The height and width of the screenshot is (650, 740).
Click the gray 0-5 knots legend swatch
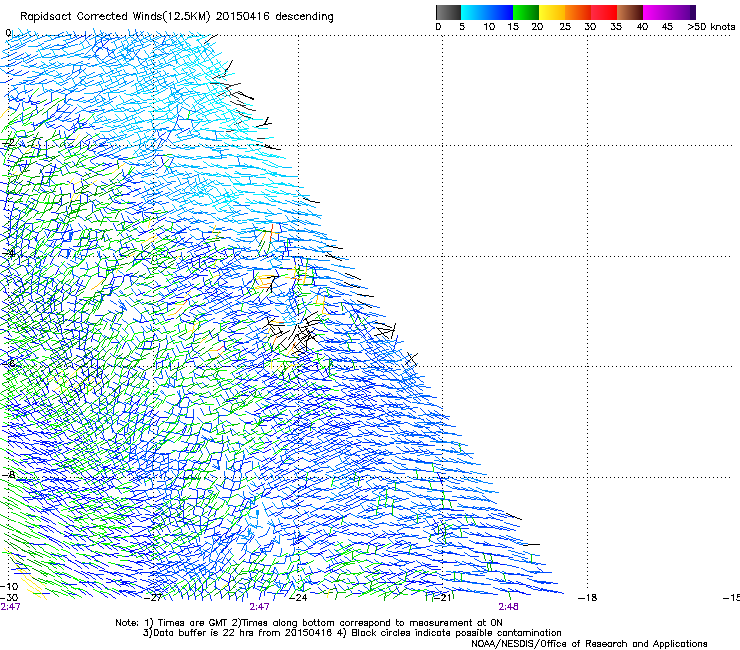(448, 12)
